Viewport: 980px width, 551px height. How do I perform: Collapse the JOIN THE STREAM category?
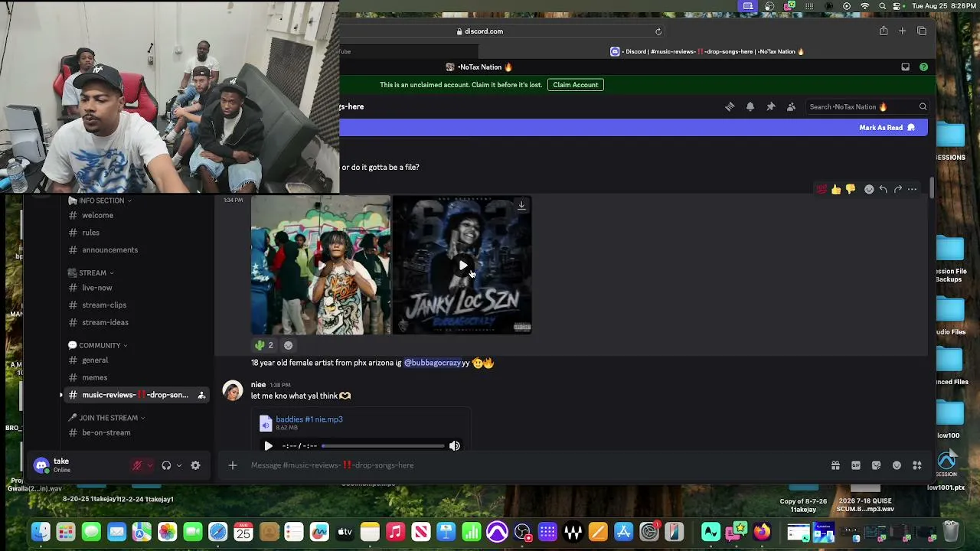[106, 418]
